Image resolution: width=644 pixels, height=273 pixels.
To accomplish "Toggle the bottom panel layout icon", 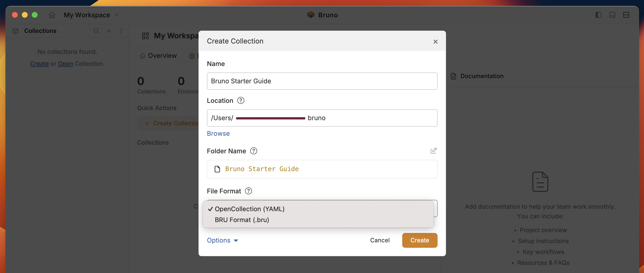I will click(x=612, y=15).
